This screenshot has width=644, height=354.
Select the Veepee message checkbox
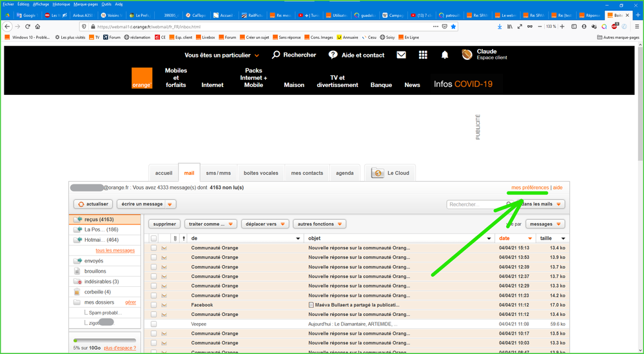tap(153, 324)
